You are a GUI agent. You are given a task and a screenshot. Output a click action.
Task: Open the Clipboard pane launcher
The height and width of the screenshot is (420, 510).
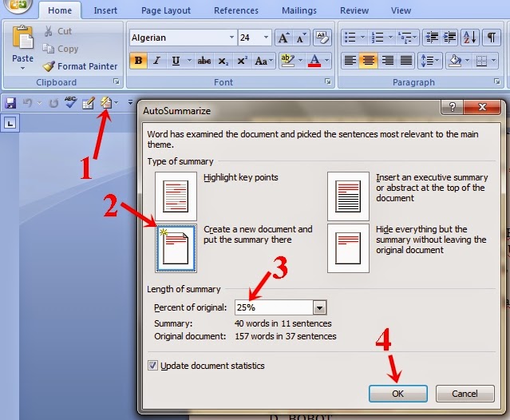117,81
